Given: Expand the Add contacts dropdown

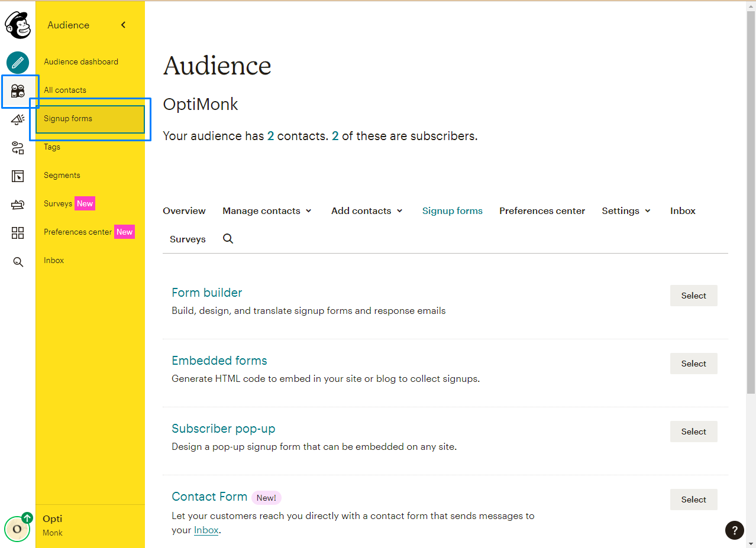Looking at the screenshot, I should pos(367,211).
